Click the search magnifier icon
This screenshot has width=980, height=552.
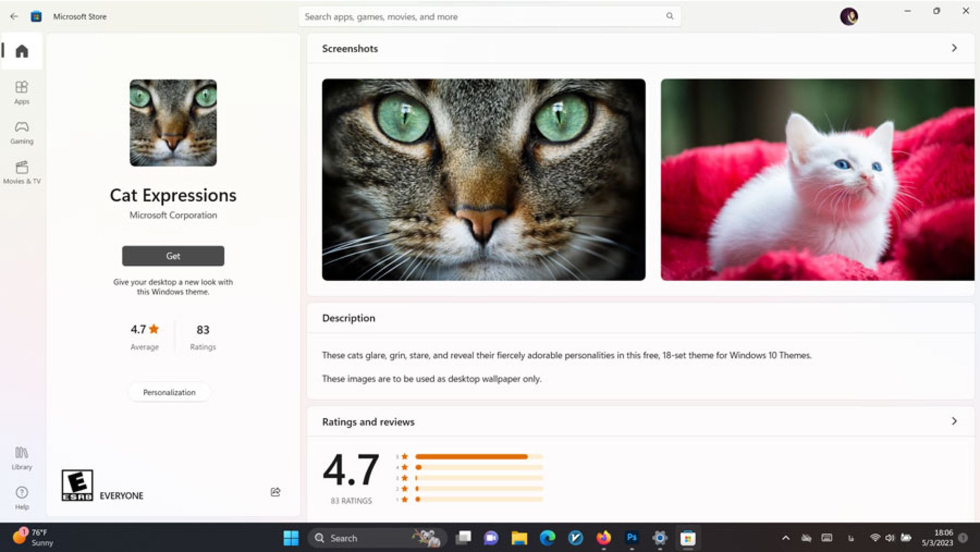[670, 16]
